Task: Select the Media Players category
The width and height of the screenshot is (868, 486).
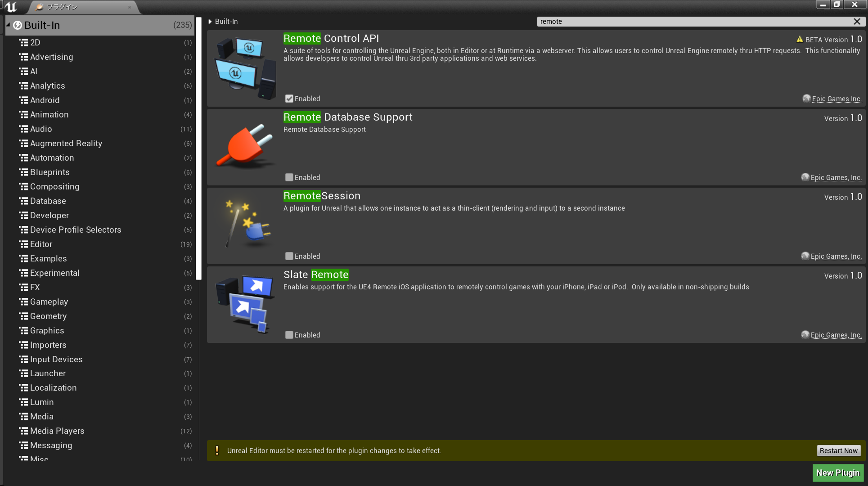Action: click(x=57, y=431)
